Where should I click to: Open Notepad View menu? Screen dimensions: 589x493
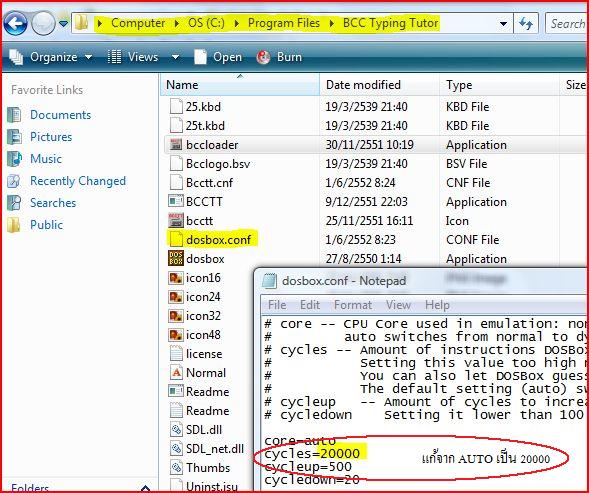(x=398, y=305)
